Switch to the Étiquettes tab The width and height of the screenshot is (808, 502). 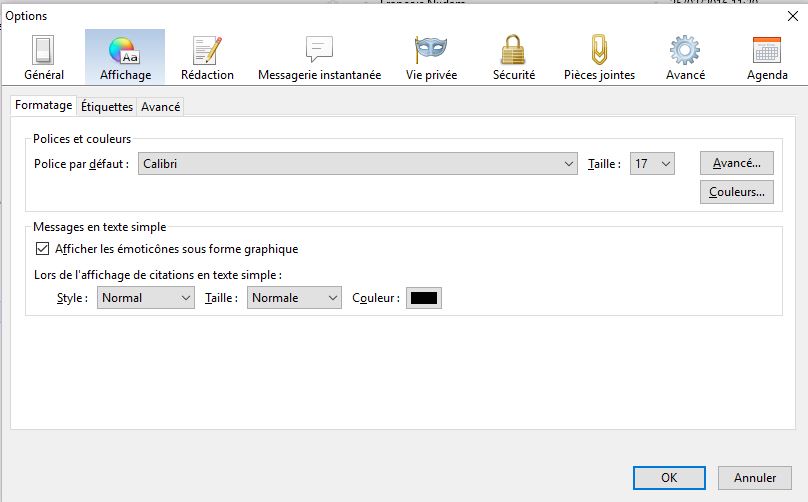pos(107,107)
